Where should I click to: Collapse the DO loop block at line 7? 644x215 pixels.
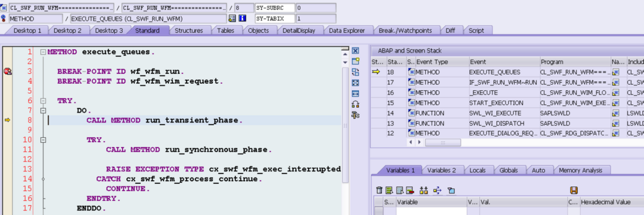(43, 111)
